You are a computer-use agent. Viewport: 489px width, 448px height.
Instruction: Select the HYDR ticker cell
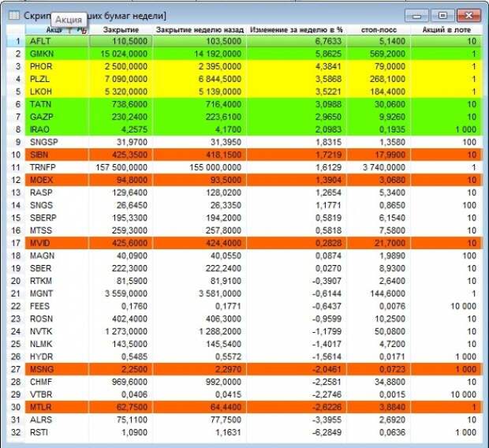pos(57,357)
